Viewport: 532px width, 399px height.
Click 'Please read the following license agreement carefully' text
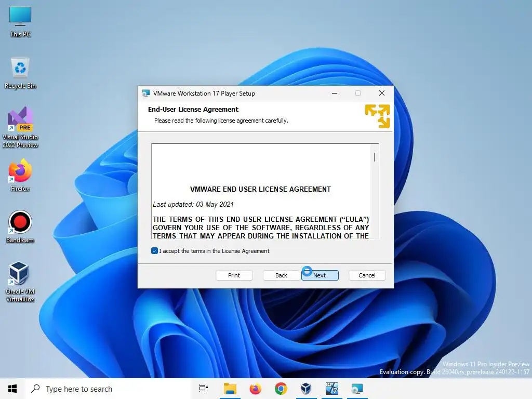pyautogui.click(x=221, y=121)
